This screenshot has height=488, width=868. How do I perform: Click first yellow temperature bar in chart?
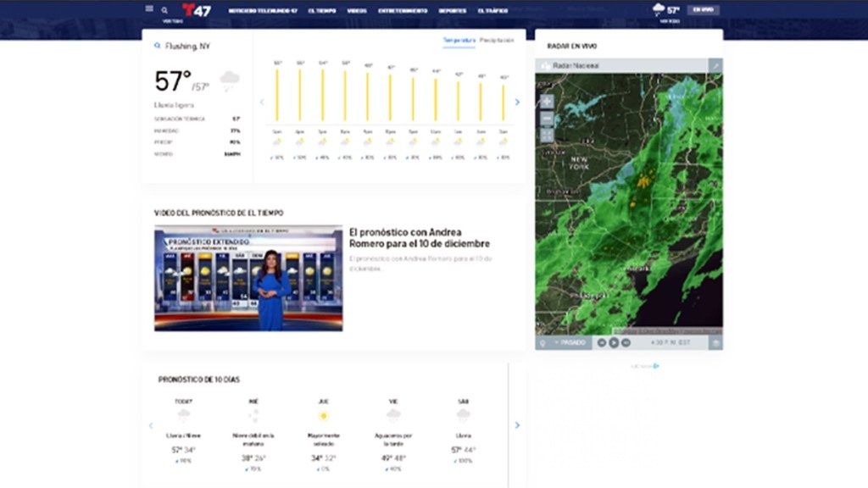pyautogui.click(x=277, y=95)
